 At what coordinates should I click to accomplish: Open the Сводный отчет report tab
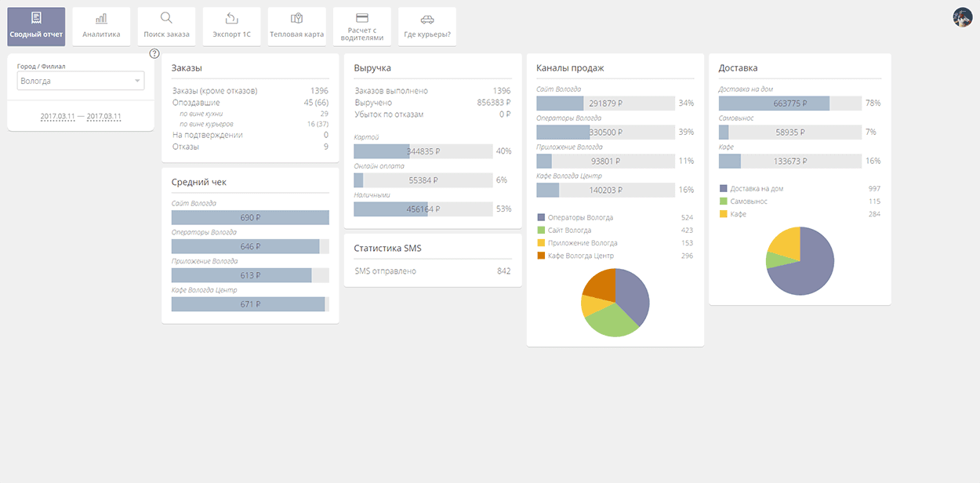coord(36,26)
